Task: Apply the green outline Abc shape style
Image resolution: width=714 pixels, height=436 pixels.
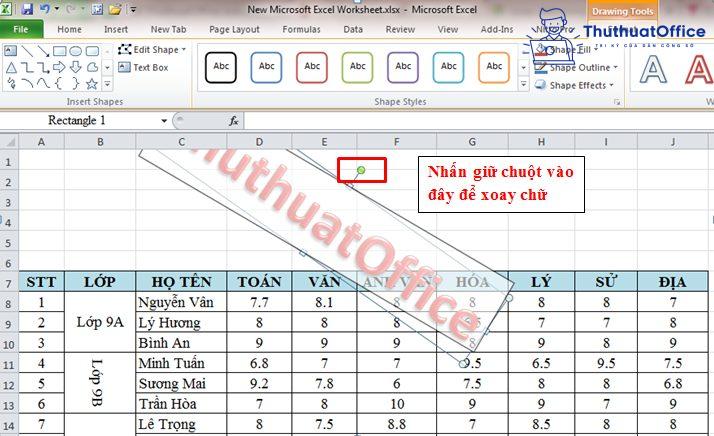Action: pos(357,67)
